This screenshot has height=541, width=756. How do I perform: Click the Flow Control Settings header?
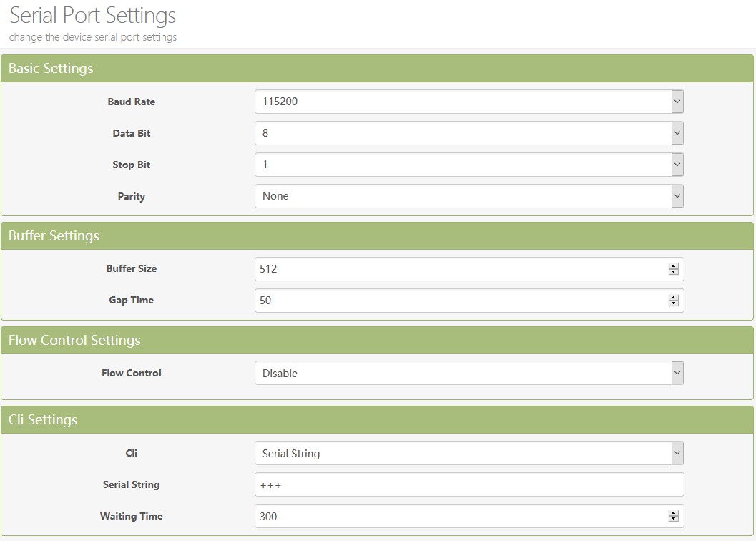74,341
